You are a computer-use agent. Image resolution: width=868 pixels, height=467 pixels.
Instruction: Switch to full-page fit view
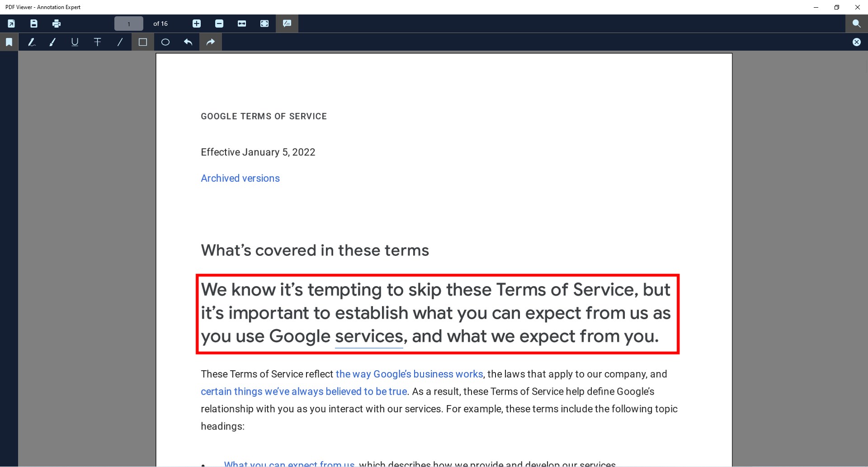[x=264, y=24]
